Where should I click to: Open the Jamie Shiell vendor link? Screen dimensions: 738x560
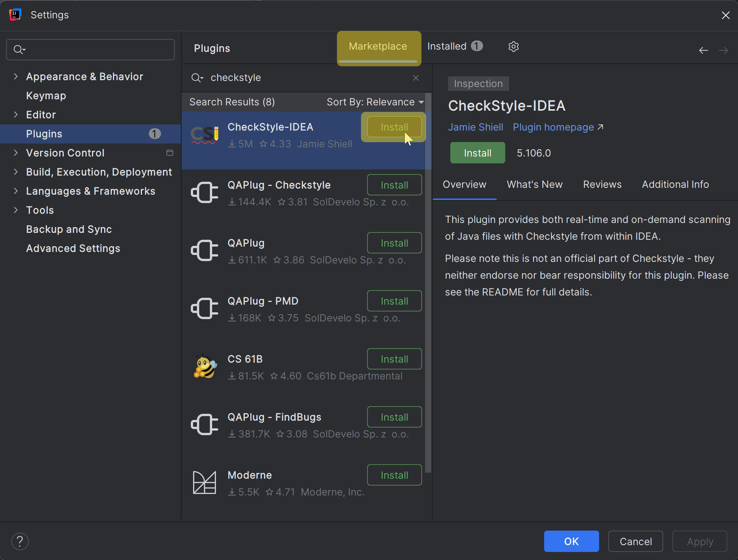475,127
